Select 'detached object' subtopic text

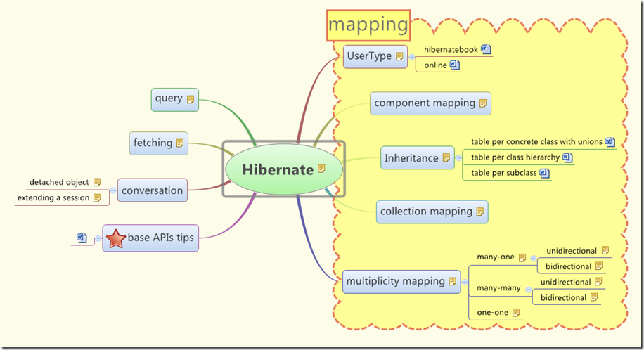pyautogui.click(x=59, y=182)
